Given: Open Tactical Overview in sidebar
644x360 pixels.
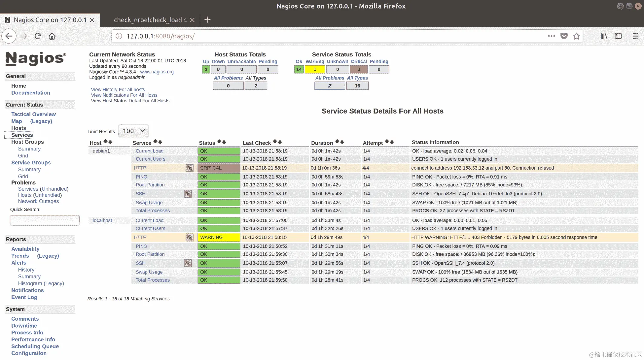Looking at the screenshot, I should (x=33, y=114).
